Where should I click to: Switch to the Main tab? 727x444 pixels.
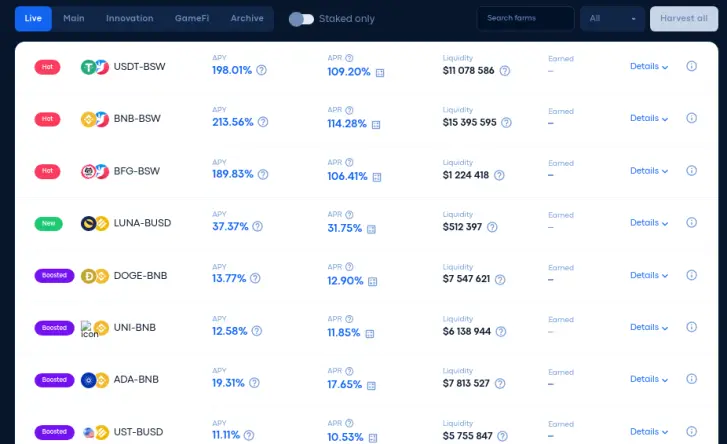point(74,19)
